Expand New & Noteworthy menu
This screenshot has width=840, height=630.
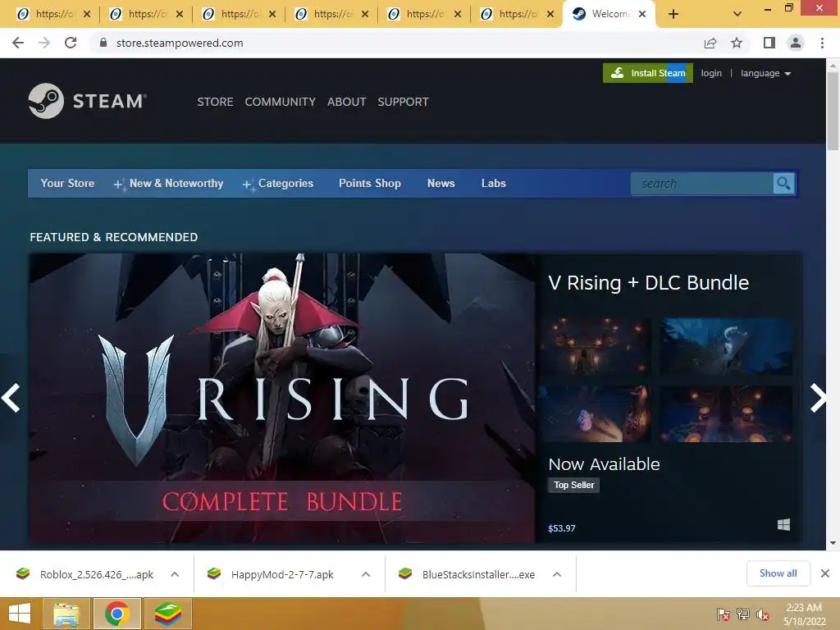(168, 183)
